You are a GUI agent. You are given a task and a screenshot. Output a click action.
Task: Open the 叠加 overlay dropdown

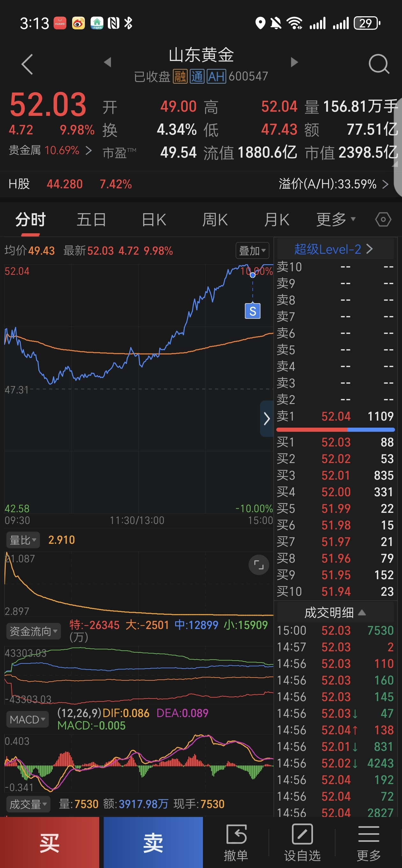[252, 251]
